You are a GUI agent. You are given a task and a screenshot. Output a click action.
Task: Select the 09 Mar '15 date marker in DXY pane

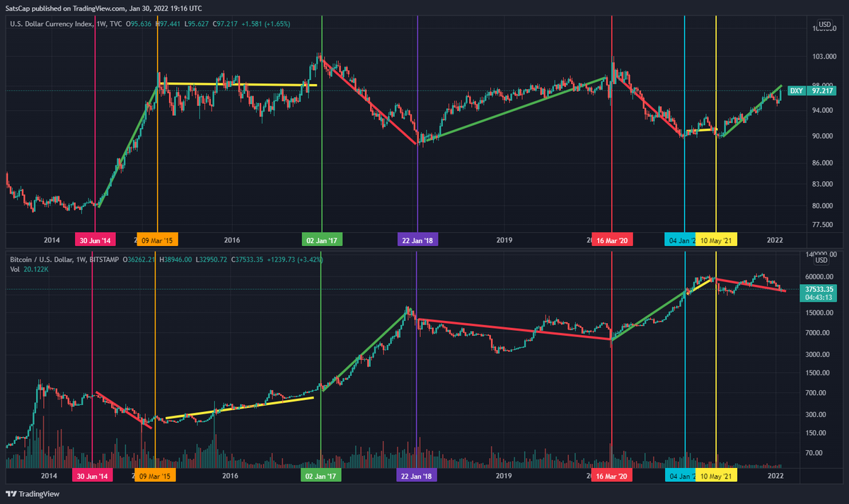click(156, 240)
